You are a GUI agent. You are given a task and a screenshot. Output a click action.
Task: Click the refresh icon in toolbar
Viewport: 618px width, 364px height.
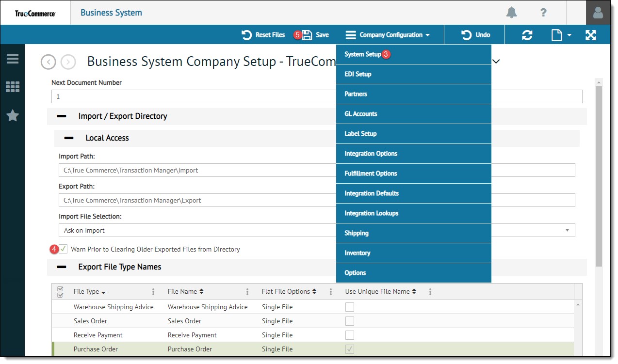[527, 35]
